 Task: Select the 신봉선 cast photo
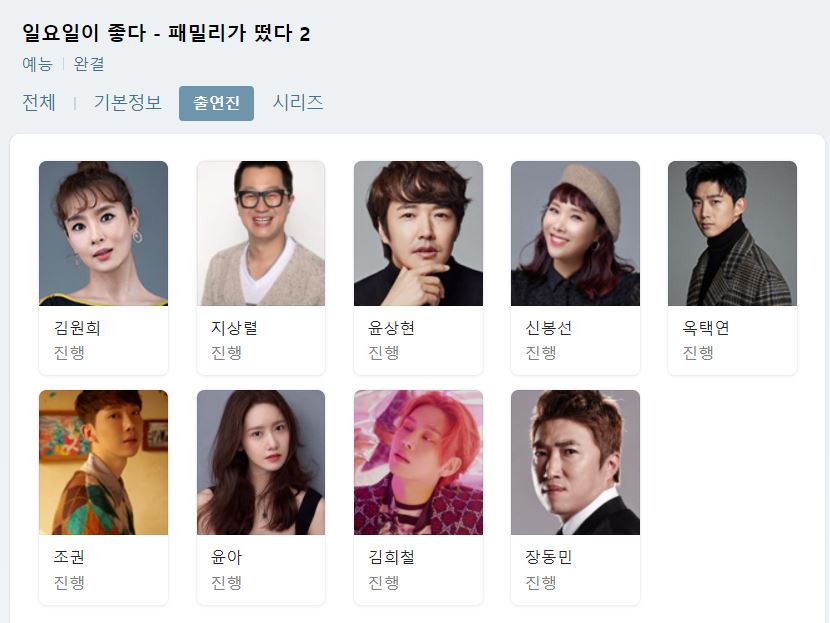pos(575,233)
